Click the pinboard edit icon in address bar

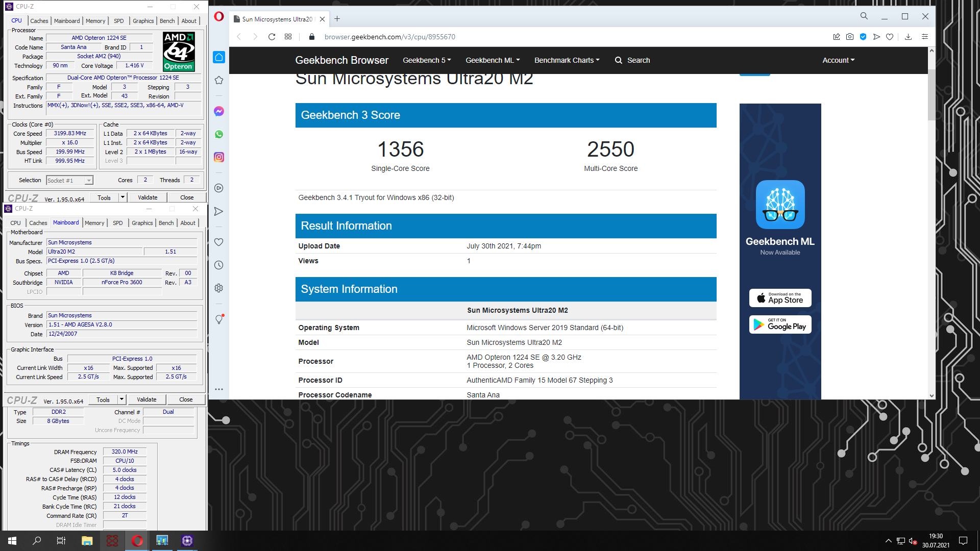click(837, 37)
